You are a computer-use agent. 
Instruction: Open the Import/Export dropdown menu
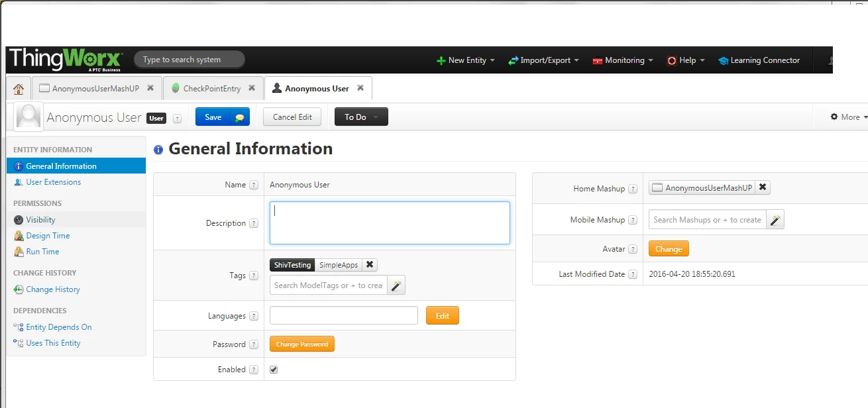click(543, 60)
